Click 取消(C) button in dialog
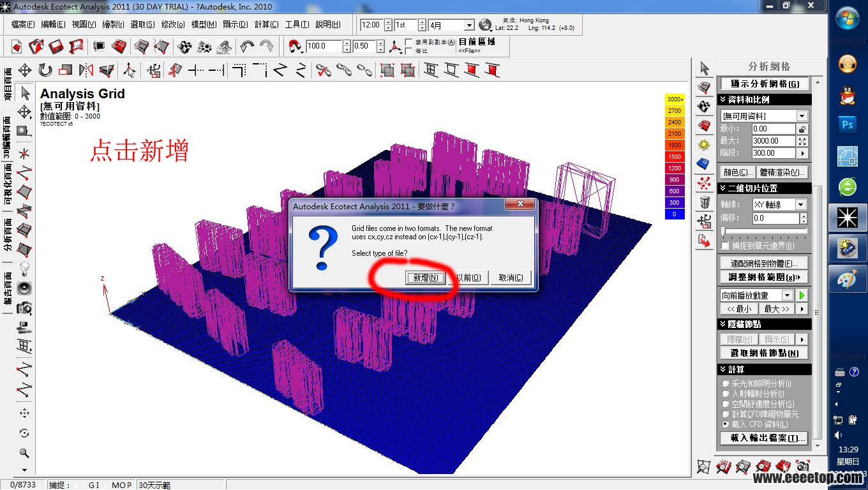 (511, 278)
